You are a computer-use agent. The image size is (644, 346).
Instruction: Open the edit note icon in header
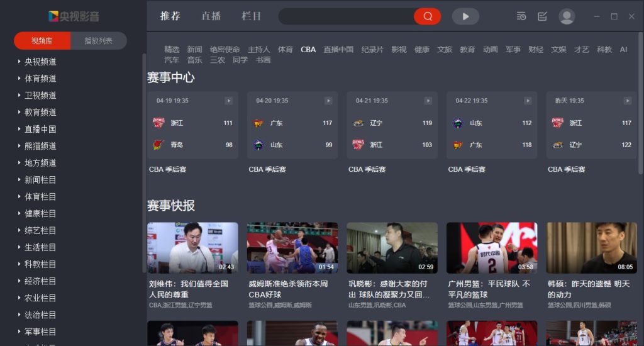click(x=542, y=16)
